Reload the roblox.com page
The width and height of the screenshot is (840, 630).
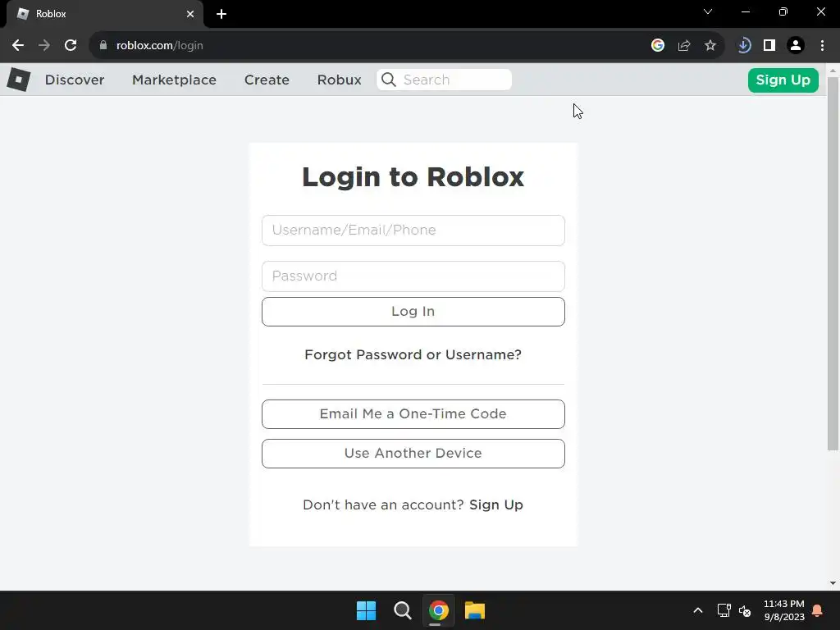click(71, 46)
